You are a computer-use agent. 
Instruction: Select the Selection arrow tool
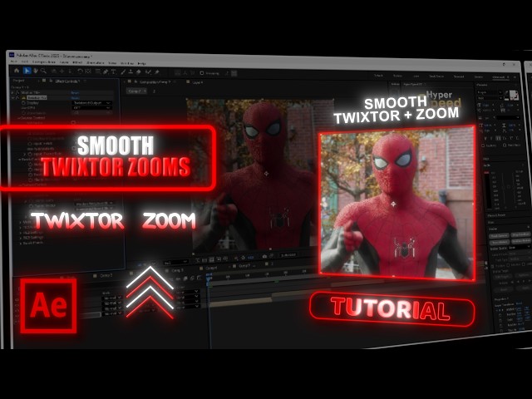[27, 71]
